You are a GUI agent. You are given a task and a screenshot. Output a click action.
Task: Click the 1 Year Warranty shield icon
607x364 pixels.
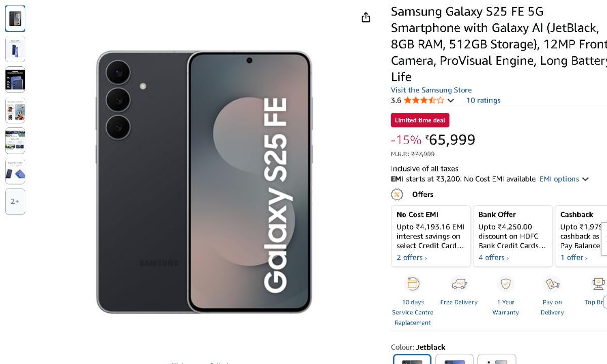tap(505, 284)
